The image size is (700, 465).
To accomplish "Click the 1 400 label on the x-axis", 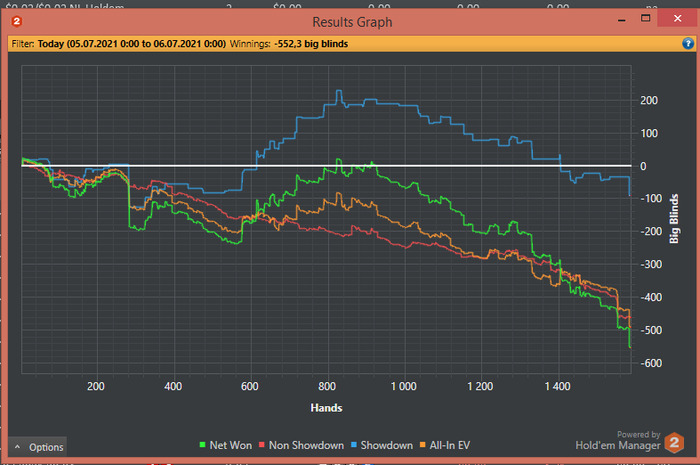I will 557,386.
